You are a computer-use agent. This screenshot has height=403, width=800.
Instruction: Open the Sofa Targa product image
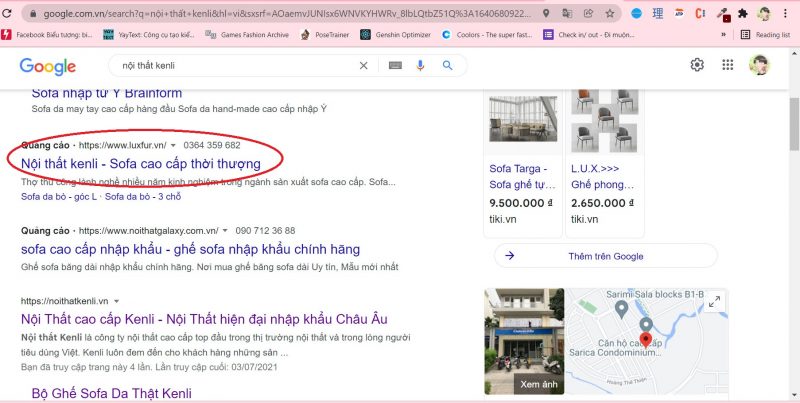tap(523, 119)
